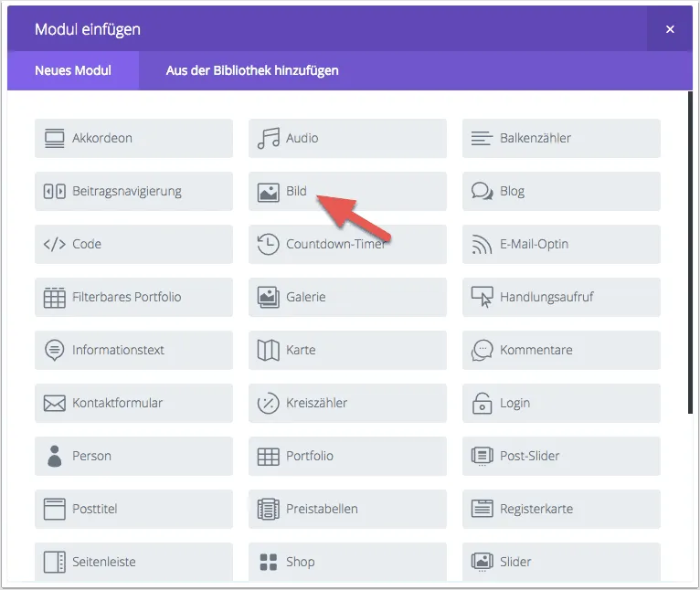This screenshot has width=700, height=590.
Task: Select the Audio music note icon
Action: 268,138
